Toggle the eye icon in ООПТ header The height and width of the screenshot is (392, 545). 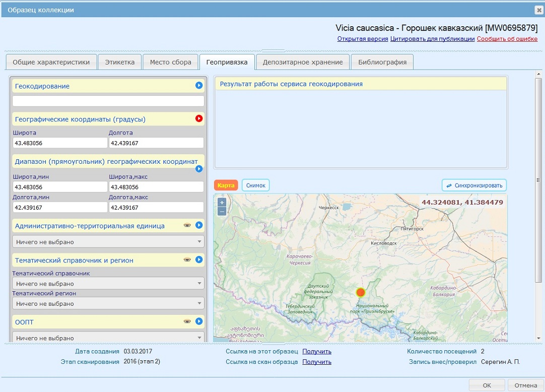187,321
